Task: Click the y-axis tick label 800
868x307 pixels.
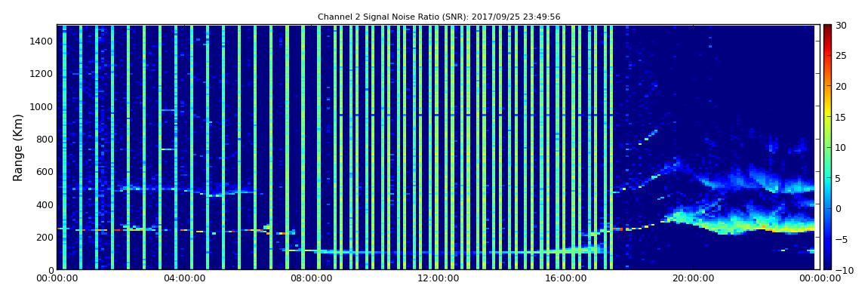Action: point(45,139)
